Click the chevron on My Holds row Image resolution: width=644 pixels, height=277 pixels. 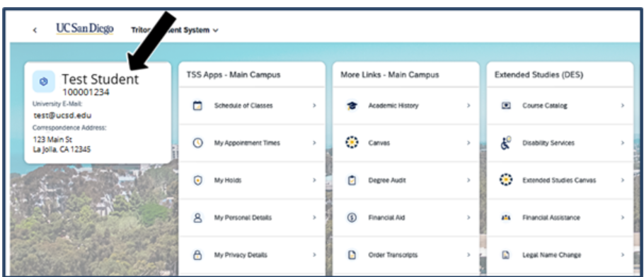[x=314, y=180]
